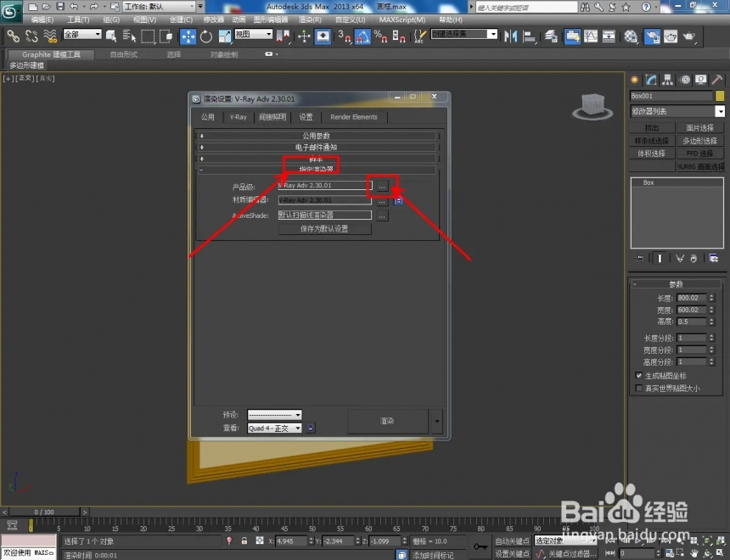
Task: Toggle the 3D Snaps button
Action: tap(344, 36)
